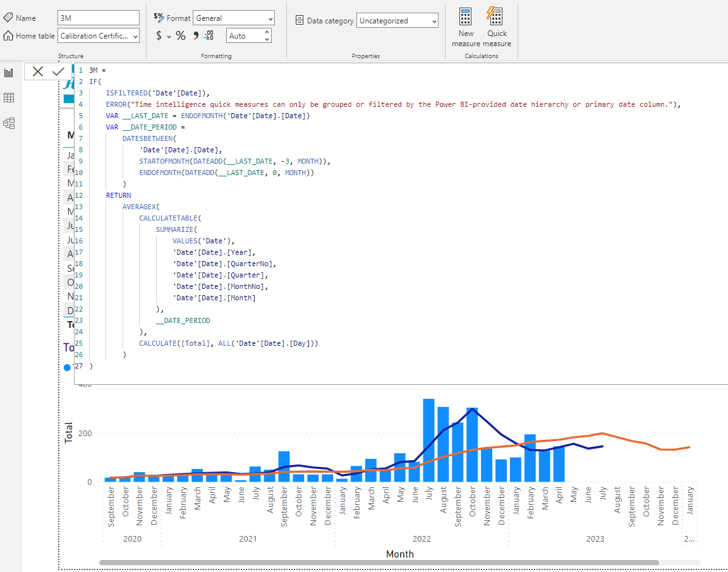Click the Month axis title under the chart
The width and height of the screenshot is (728, 572).
click(x=400, y=554)
